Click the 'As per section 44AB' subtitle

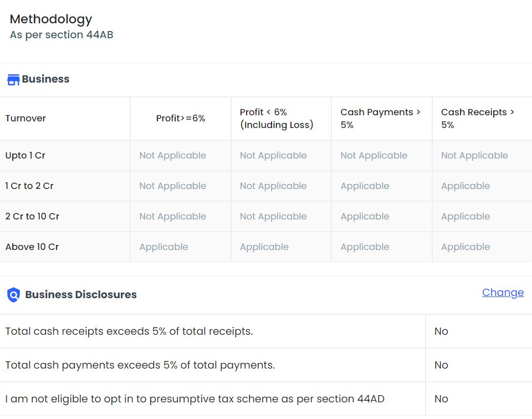(62, 35)
